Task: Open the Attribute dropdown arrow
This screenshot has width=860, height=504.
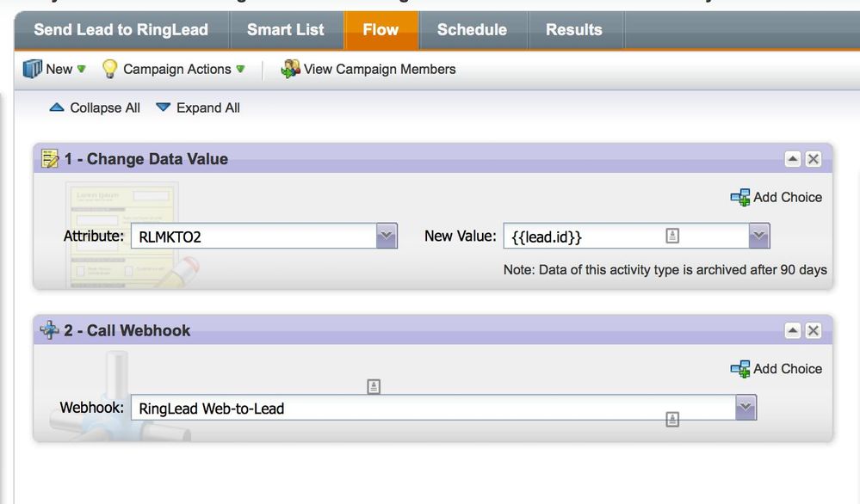Action: pos(386,236)
